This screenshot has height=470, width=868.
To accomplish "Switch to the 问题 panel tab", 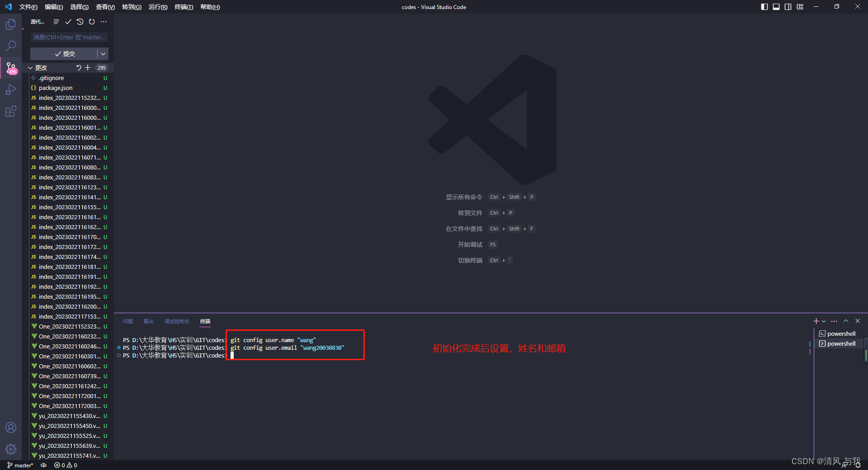I will [128, 321].
